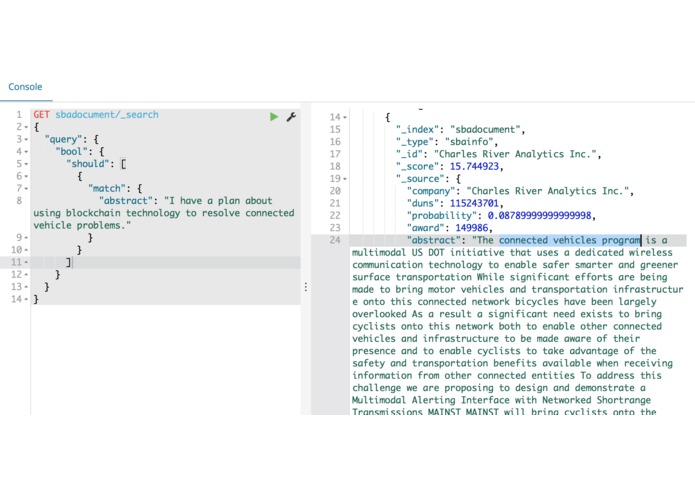Screen dimensions: 695x494
Task: Click line number 1 in request gutter
Action: point(19,115)
